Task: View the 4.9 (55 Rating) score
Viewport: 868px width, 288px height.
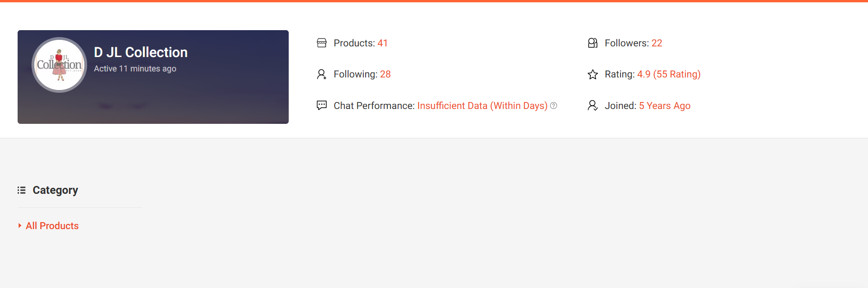Action: [669, 74]
